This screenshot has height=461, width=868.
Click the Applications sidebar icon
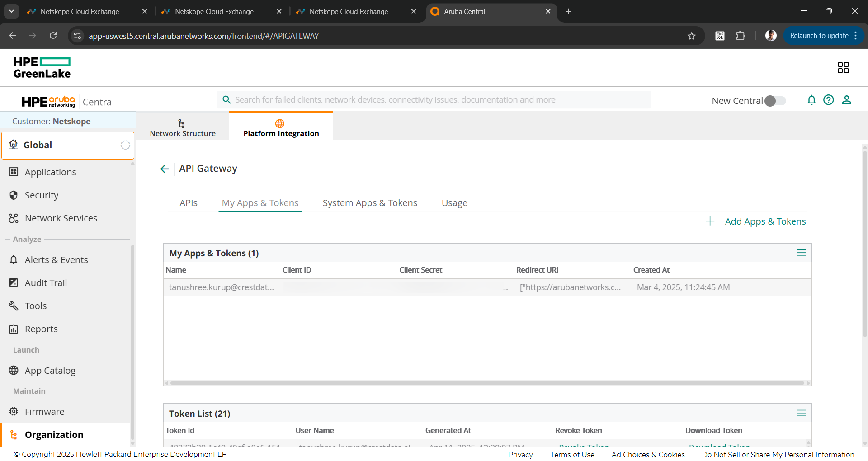14,172
